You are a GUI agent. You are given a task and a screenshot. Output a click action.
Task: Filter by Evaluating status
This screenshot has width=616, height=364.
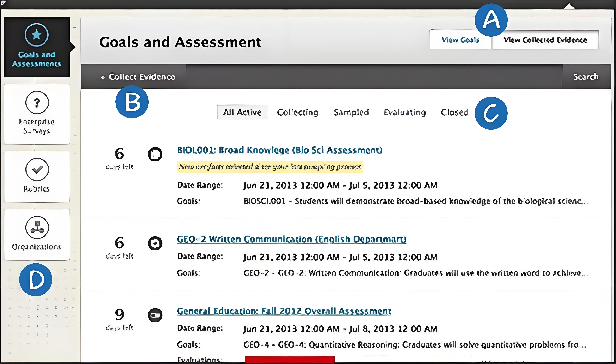(x=405, y=112)
